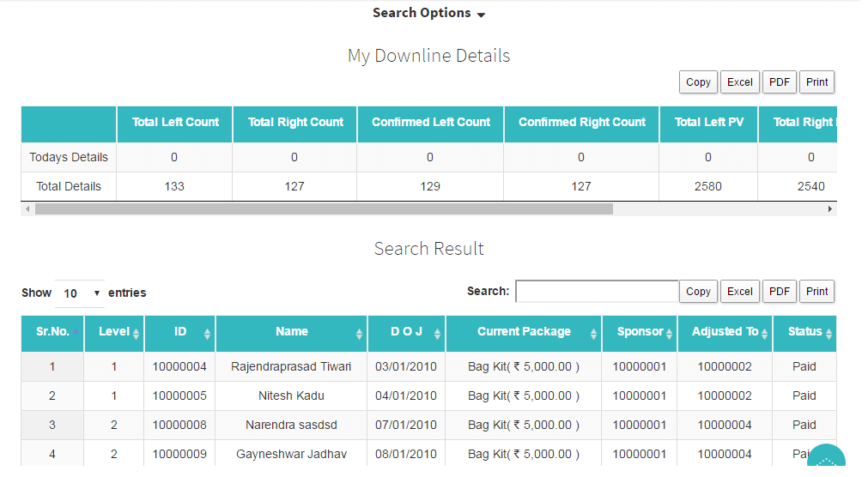Export Downline Details to Excel
Viewport: 868px width, 477px height.
pos(739,82)
